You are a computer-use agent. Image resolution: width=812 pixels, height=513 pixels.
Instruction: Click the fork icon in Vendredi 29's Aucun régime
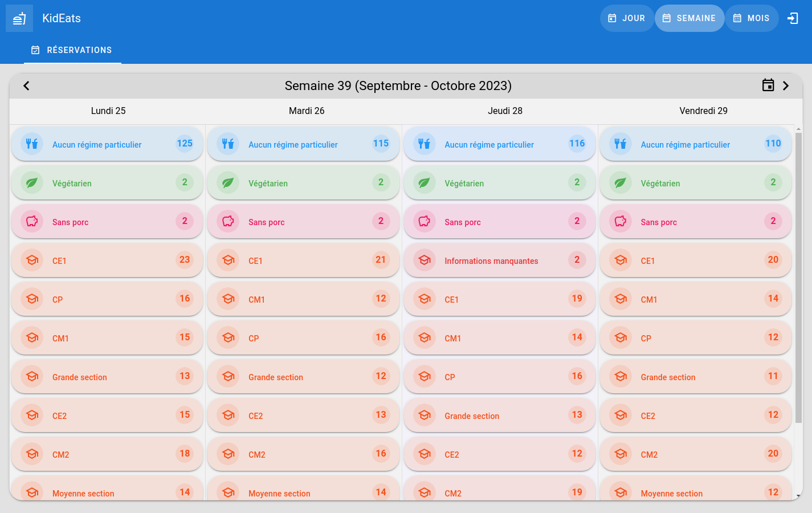click(x=621, y=144)
